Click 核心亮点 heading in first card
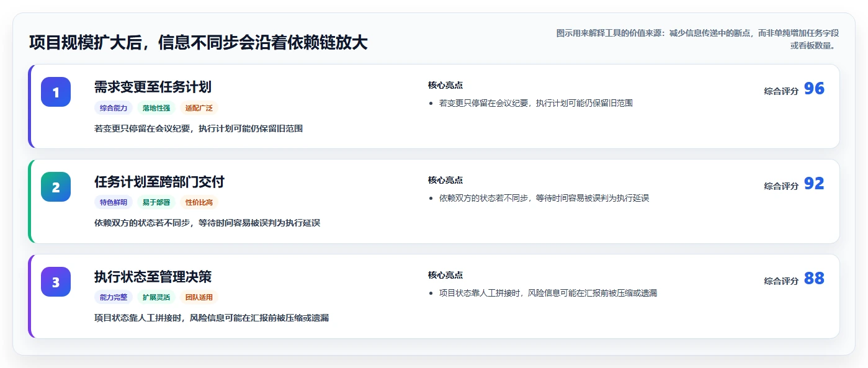This screenshot has width=868, height=368. 445,86
